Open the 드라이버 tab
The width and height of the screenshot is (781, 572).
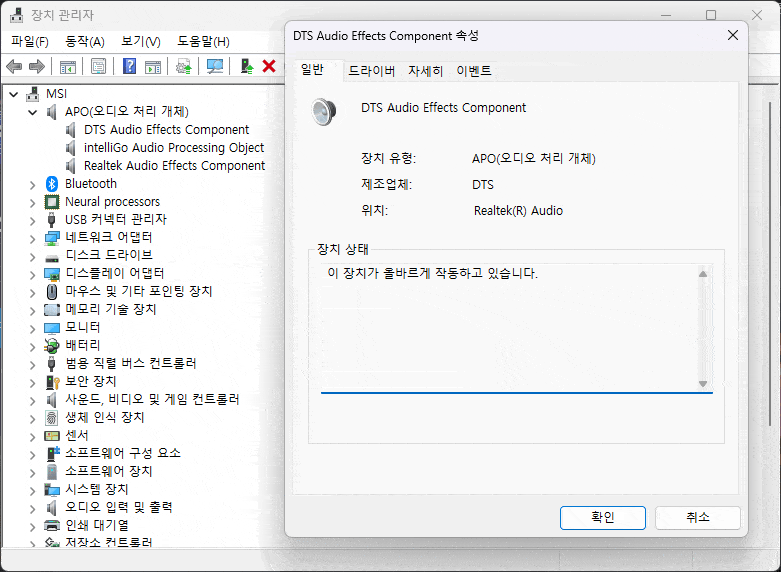point(371,71)
